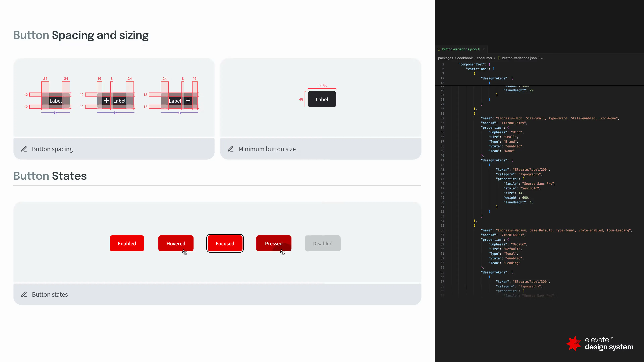Click the sticky "variations" line in the editor
The height and width of the screenshot is (362, 644).
click(x=480, y=69)
